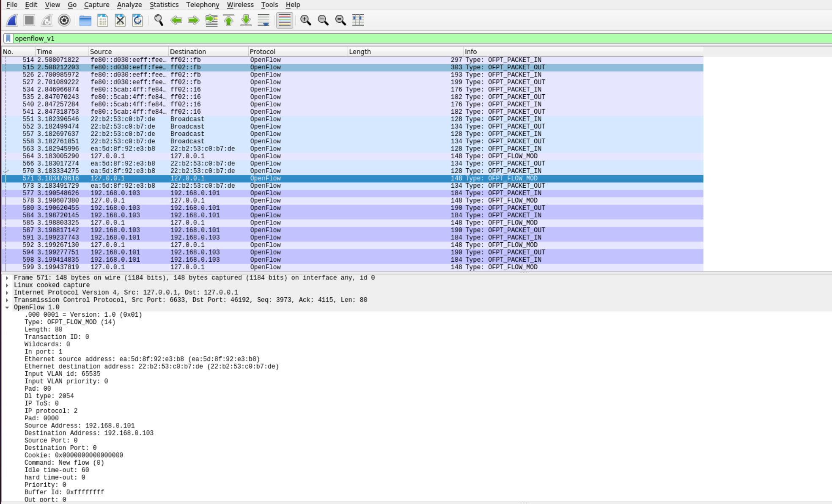Expand the Frame 571 details
832x504 pixels.
[7, 278]
